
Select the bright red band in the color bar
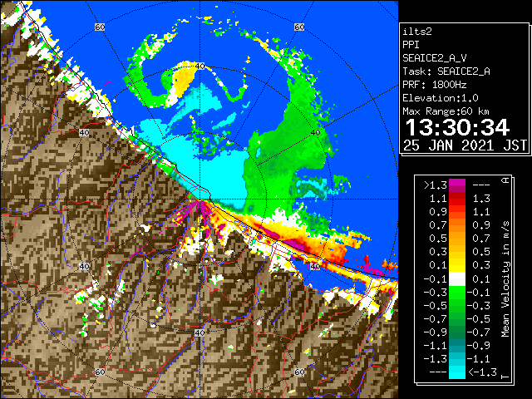(457, 200)
